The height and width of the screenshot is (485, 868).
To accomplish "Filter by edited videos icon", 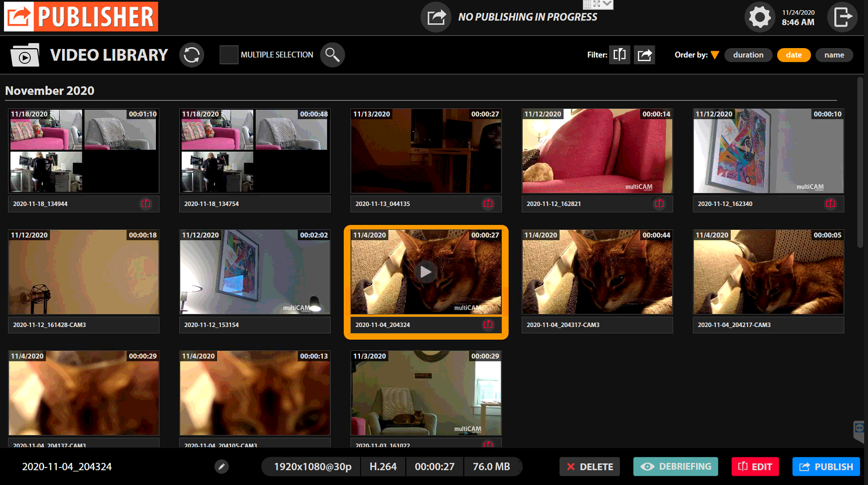I will (x=620, y=55).
